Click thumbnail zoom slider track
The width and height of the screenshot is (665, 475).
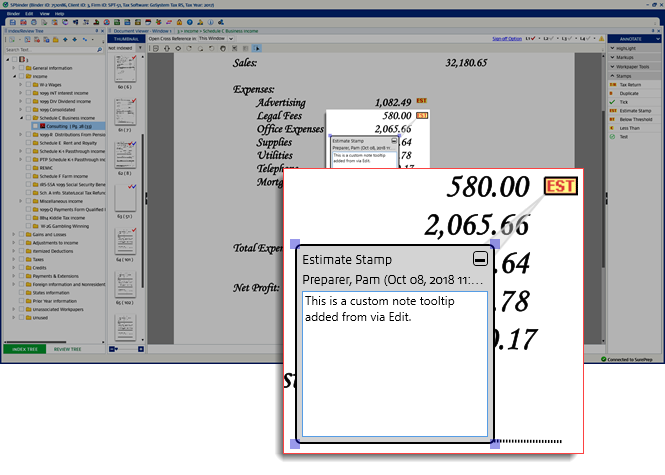(x=126, y=349)
